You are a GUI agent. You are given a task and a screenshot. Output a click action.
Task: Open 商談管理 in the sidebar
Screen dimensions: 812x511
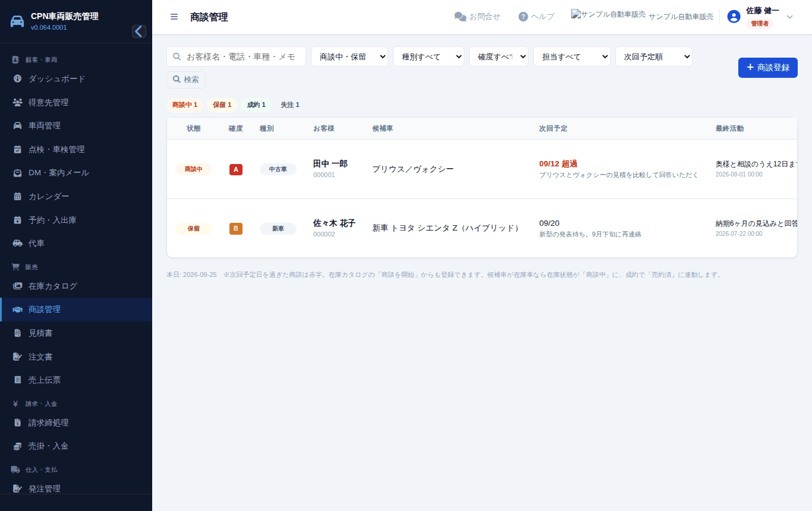click(x=76, y=310)
